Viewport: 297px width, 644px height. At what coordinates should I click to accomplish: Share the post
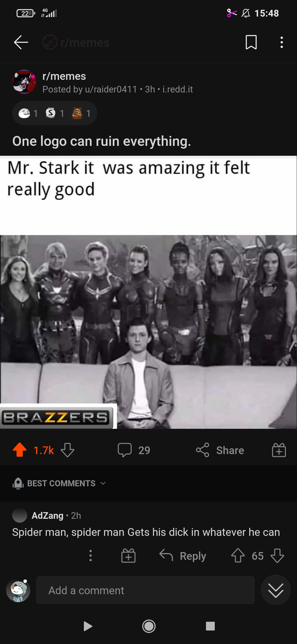[x=220, y=450]
